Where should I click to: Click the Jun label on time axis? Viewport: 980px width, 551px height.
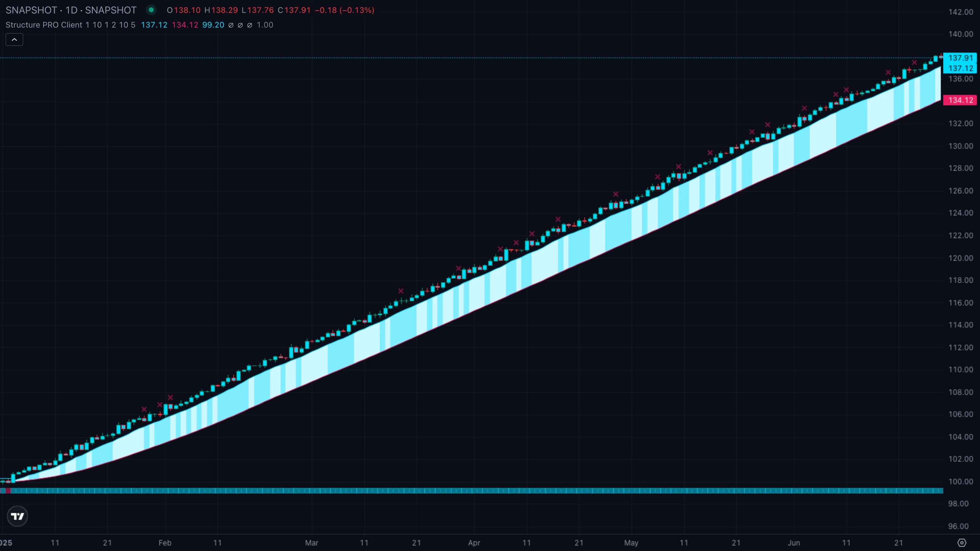tap(793, 543)
